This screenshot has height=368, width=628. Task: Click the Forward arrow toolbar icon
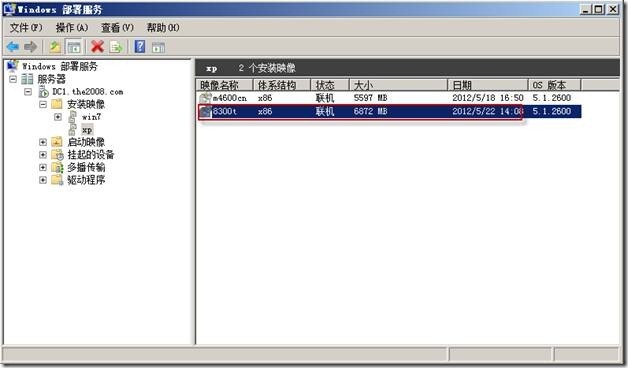tap(31, 47)
